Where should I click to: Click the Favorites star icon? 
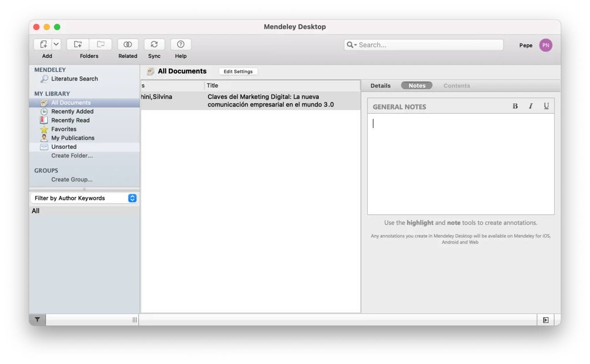coord(44,129)
